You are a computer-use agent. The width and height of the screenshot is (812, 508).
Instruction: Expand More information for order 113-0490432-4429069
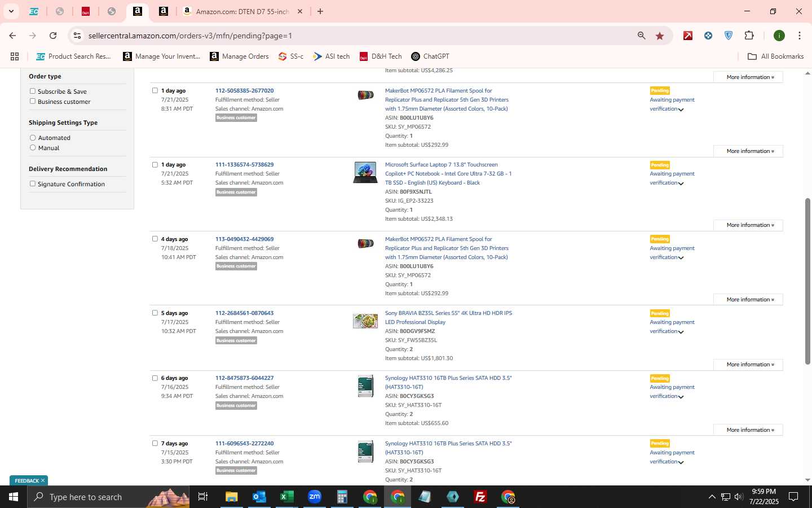[x=748, y=300]
